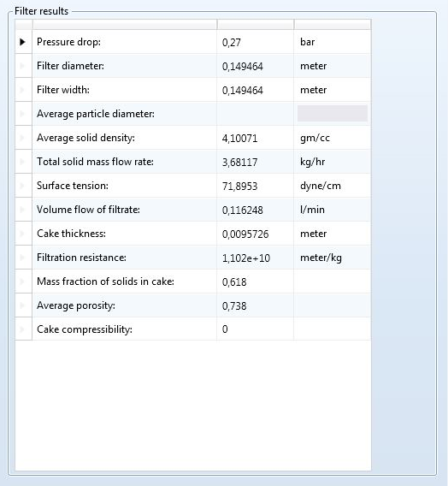Viewport: 448px width, 486px height.
Task: Select the kg/hr unit cell
Action: click(333, 162)
